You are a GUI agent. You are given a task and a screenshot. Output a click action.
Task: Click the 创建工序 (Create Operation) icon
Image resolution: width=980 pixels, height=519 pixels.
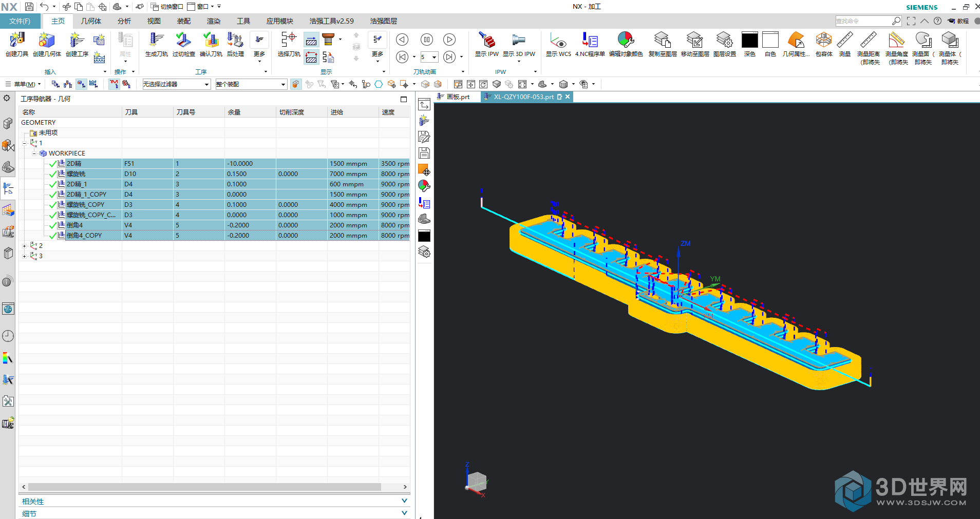77,44
